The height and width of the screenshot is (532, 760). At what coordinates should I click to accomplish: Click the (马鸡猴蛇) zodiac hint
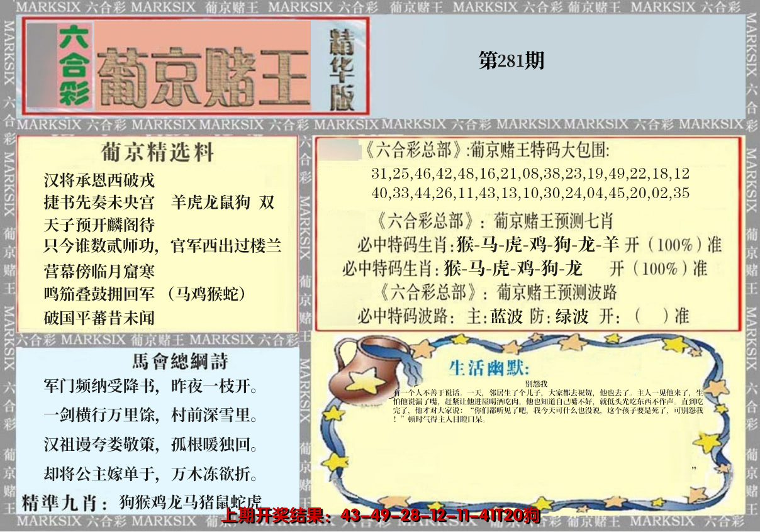point(207,294)
